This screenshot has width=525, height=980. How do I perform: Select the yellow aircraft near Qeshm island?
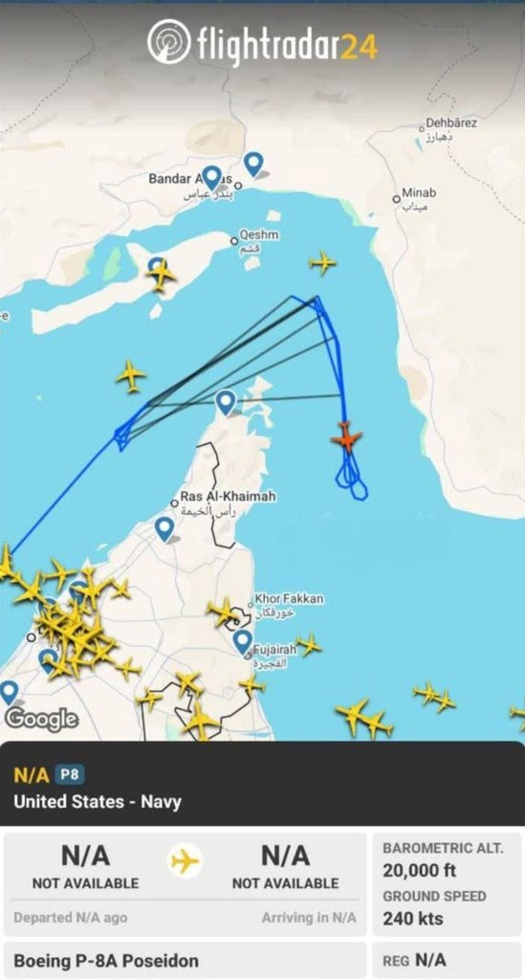(161, 275)
